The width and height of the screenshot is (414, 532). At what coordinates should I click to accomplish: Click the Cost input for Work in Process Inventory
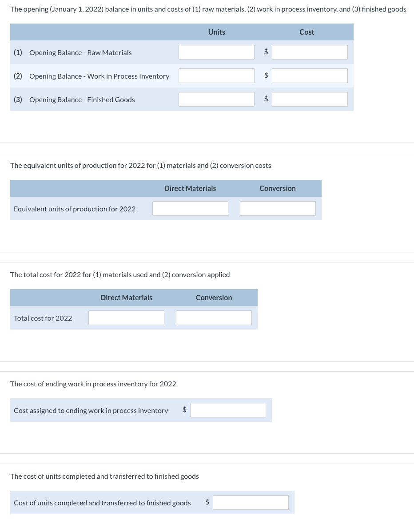[309, 75]
